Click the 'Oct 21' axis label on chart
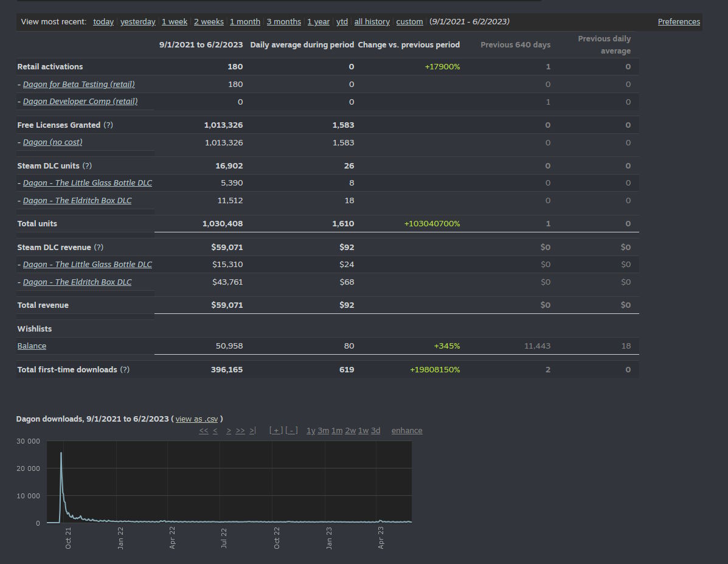This screenshot has width=728, height=564. click(68, 538)
